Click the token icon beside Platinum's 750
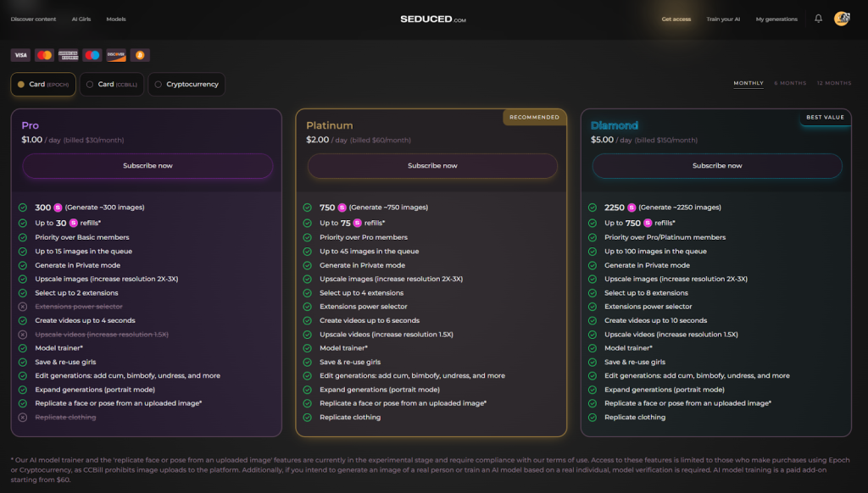 point(342,208)
